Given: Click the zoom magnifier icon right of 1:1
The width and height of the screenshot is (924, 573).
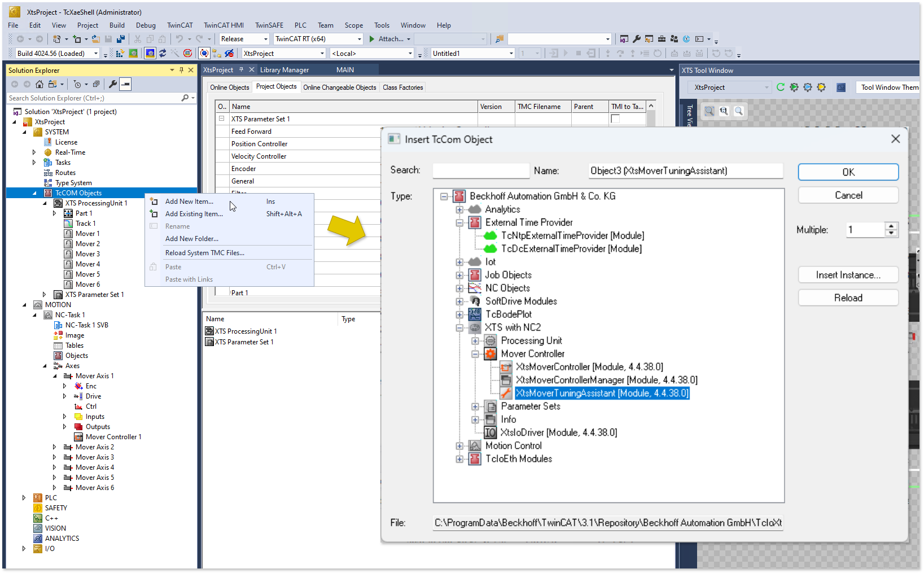Looking at the screenshot, I should coord(739,111).
